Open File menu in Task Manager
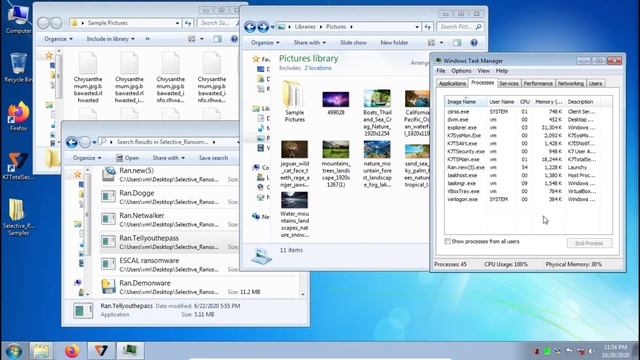This screenshot has height=360, width=640. (x=441, y=71)
